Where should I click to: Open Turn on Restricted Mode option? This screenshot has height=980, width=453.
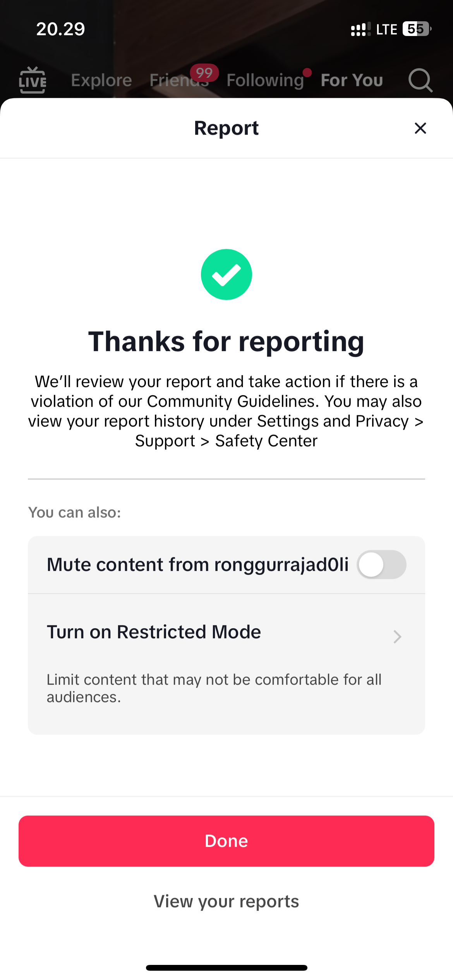point(226,664)
